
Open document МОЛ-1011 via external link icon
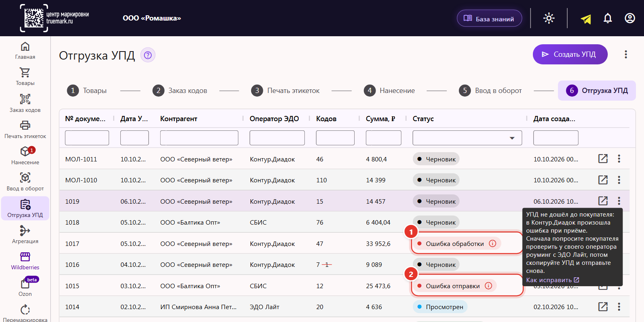tap(603, 159)
